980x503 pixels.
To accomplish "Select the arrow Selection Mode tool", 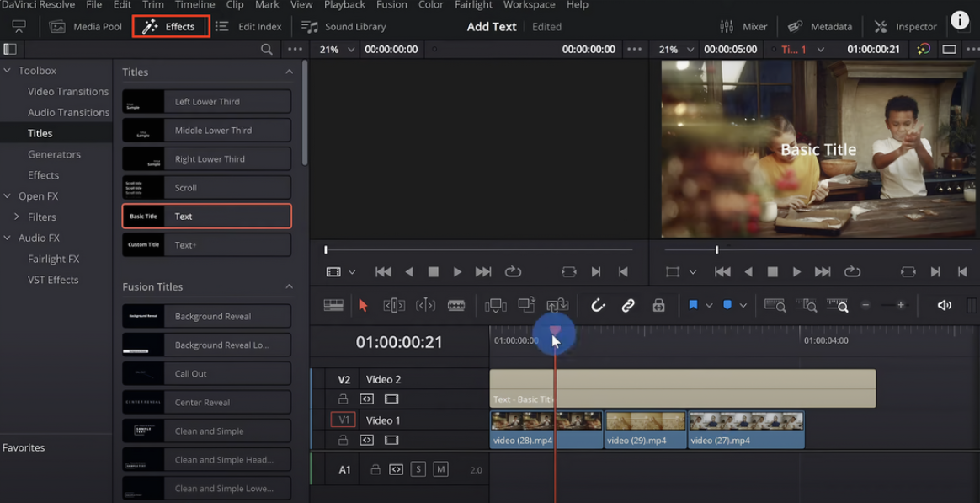I will coord(363,306).
